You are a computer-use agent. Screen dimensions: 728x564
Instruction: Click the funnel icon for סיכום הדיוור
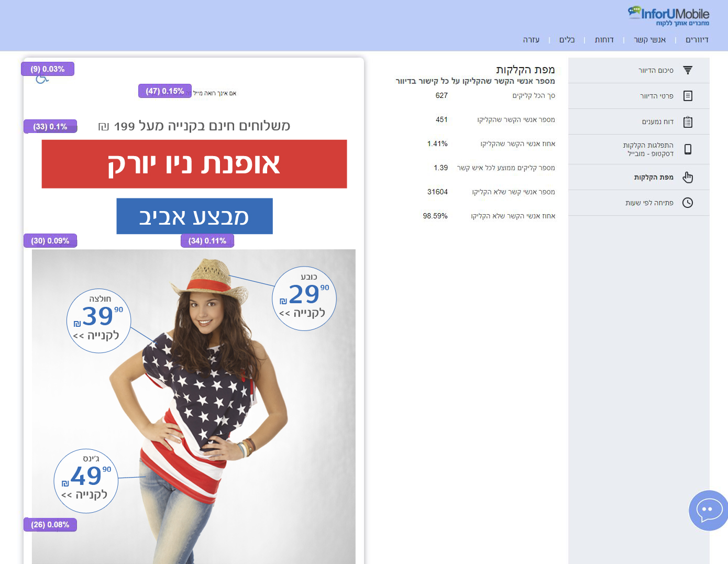coord(688,70)
